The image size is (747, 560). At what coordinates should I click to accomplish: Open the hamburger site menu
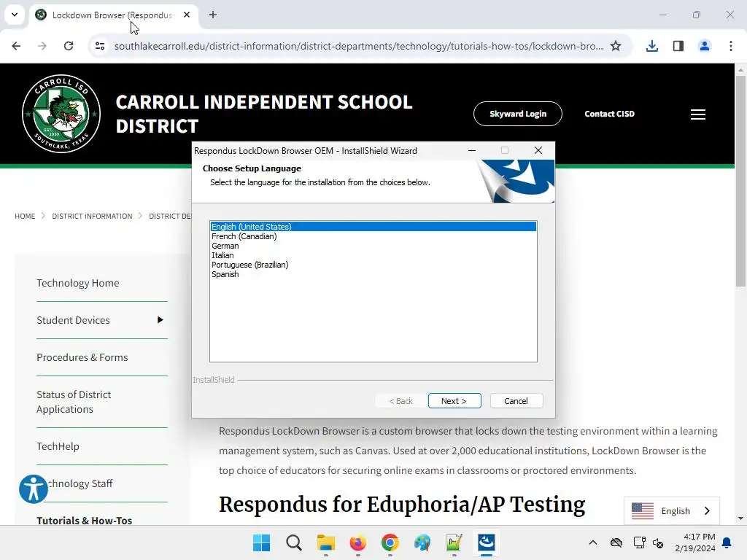tap(698, 114)
